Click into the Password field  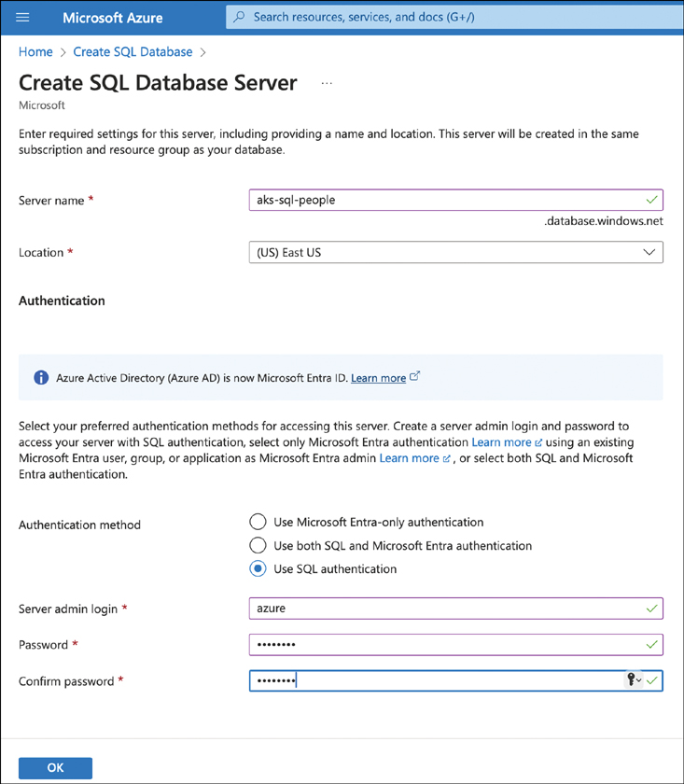click(x=448, y=645)
